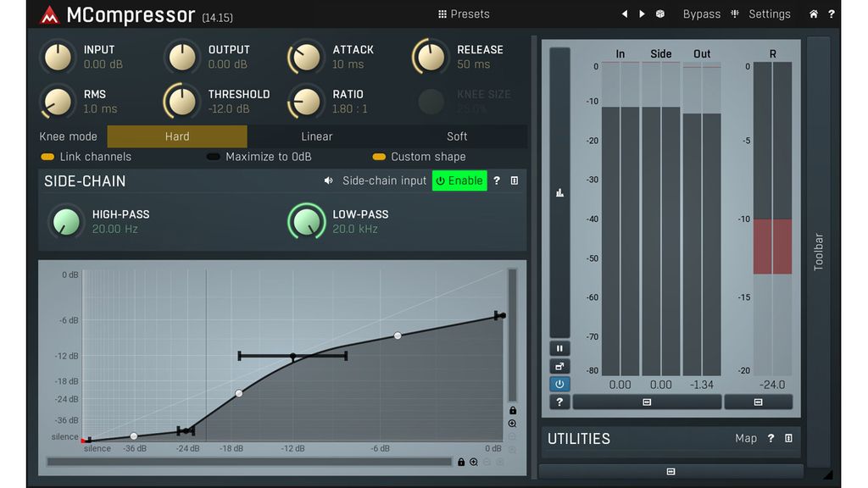Expand the Utilities panel bottom bar
The image size is (868, 488).
pyautogui.click(x=670, y=471)
